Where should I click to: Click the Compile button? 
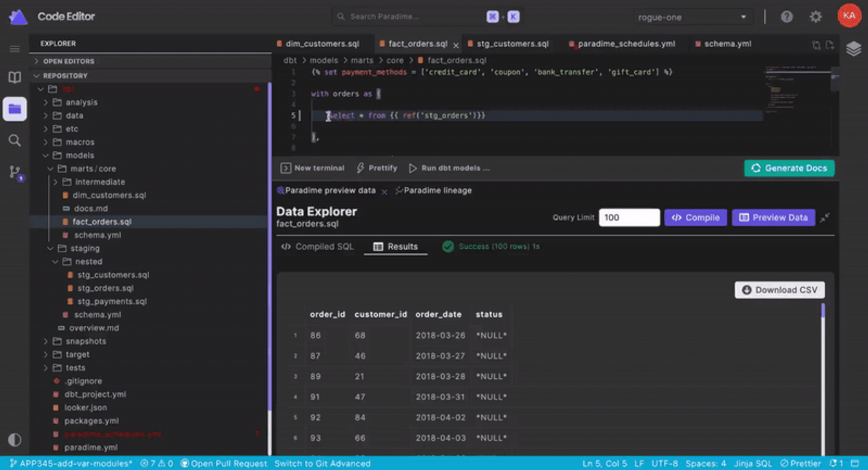696,218
